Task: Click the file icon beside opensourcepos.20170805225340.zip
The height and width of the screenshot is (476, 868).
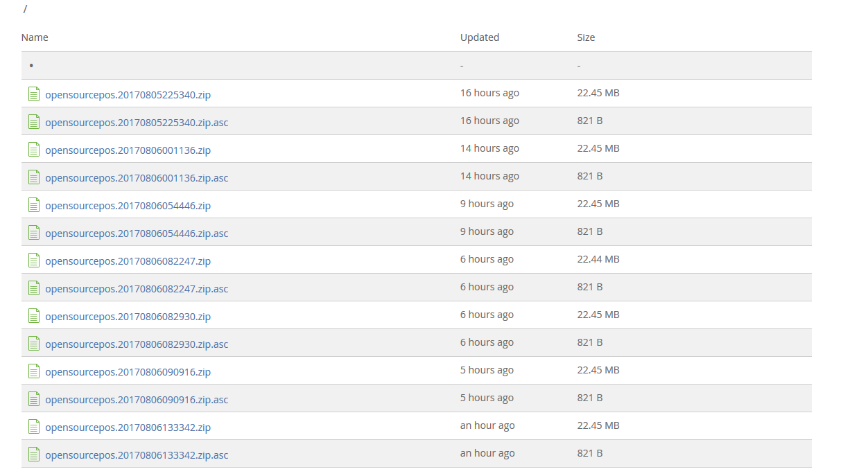Action: (34, 93)
